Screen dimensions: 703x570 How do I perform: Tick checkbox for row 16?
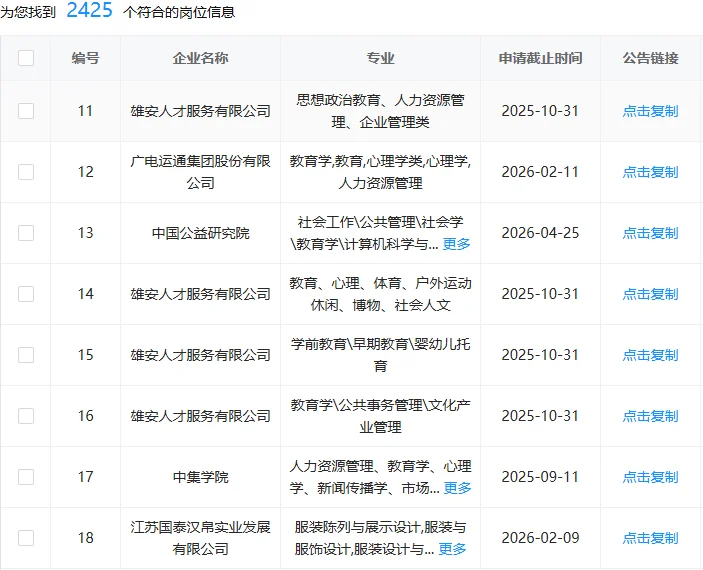26,416
